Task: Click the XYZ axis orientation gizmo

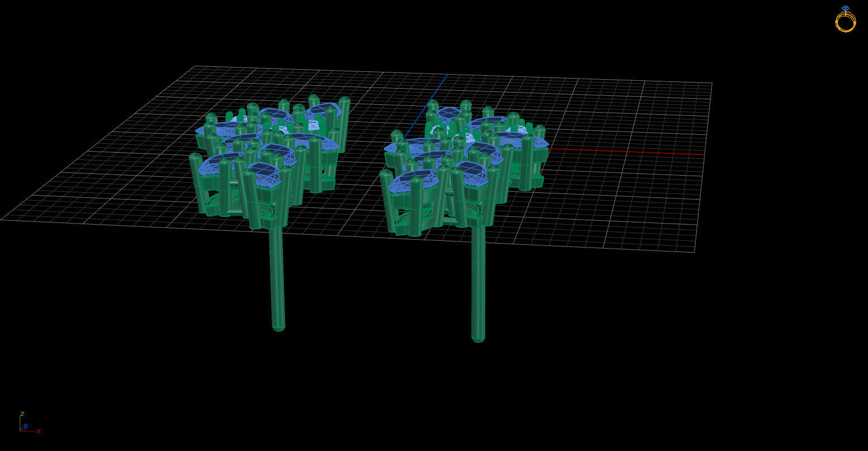Action: [x=30, y=423]
